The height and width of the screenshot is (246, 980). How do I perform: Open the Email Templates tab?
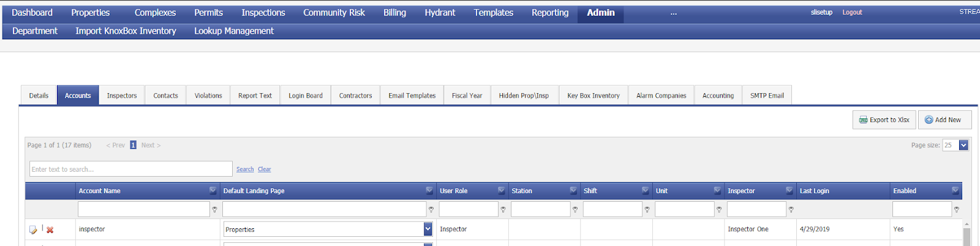(x=412, y=96)
